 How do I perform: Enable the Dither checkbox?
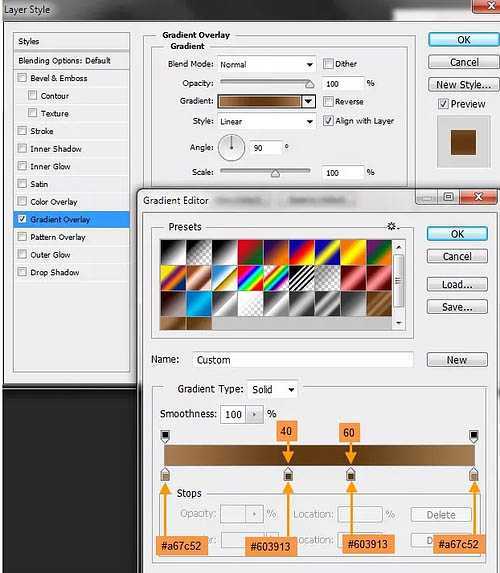point(328,64)
